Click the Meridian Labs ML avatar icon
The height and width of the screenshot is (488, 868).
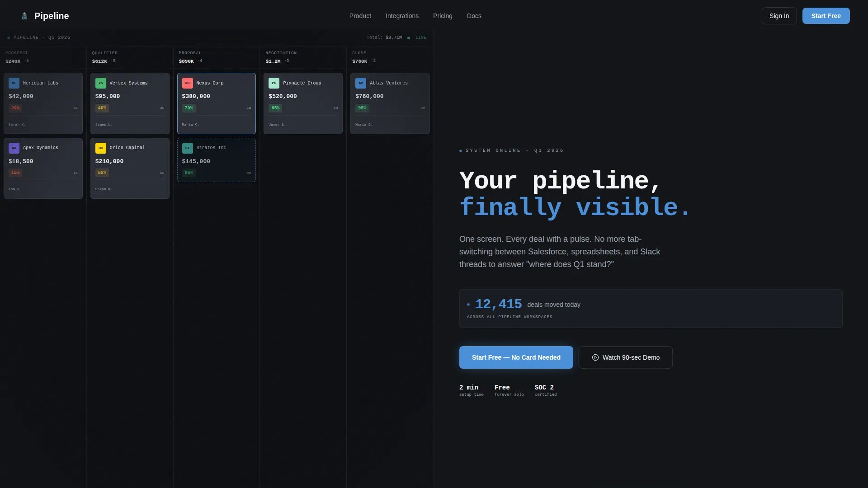[14, 83]
